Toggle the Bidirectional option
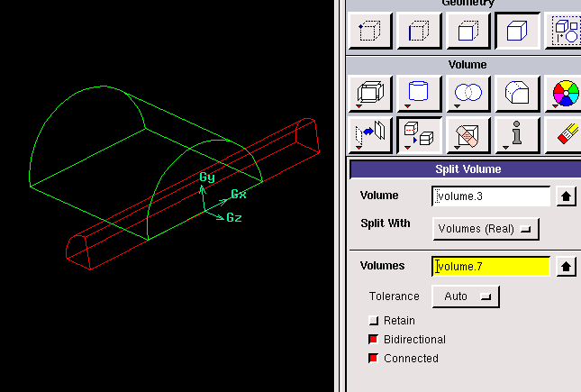Image resolution: width=581 pixels, height=392 pixels. coord(374,340)
